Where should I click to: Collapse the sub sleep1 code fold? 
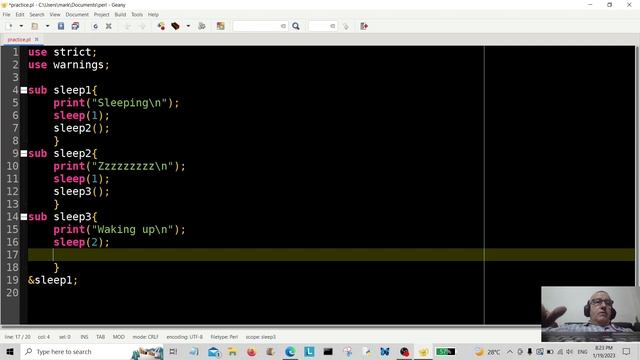[x=24, y=90]
